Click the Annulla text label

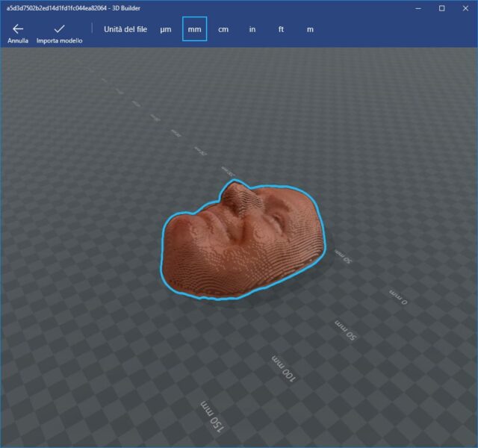(x=18, y=40)
